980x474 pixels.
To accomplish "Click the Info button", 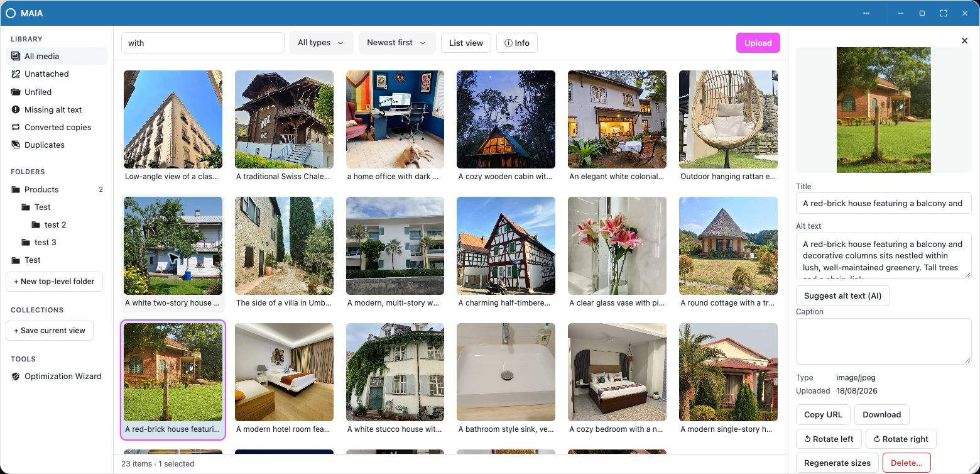I will [x=517, y=43].
